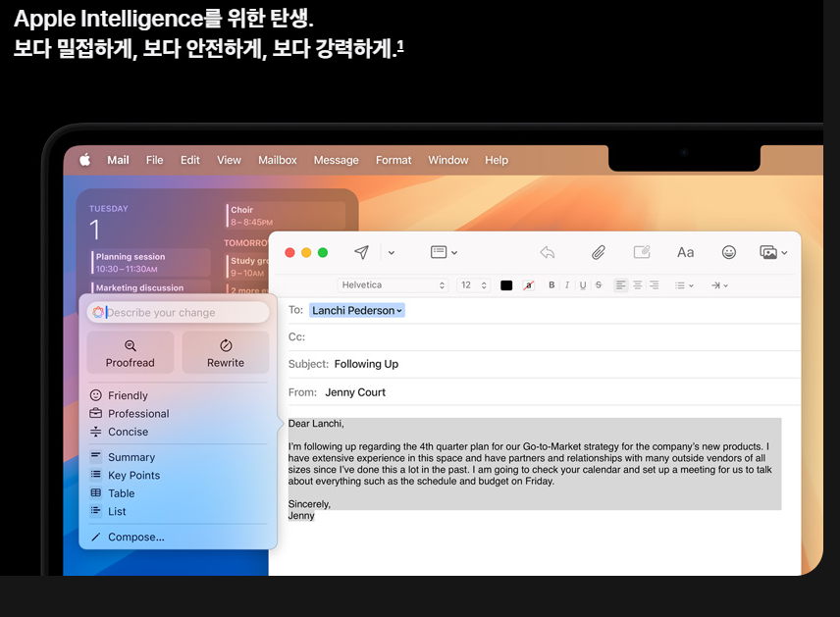This screenshot has width=840, height=617.
Task: Change font size 12 stepper
Action: pos(474,284)
